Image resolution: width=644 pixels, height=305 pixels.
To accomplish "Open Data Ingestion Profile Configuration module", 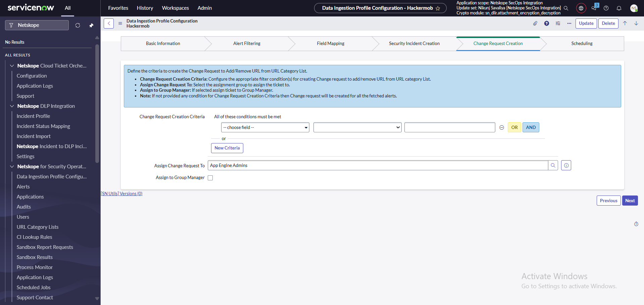I will [52, 177].
